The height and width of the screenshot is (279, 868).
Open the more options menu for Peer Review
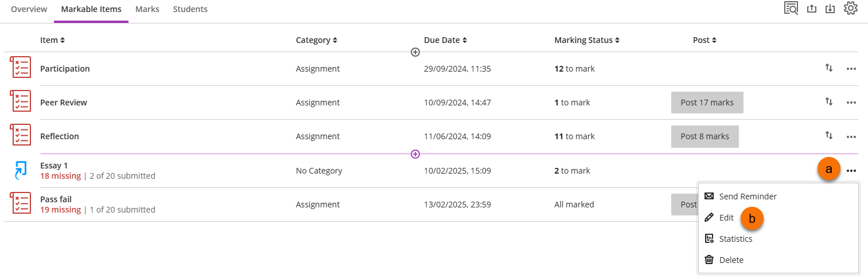(851, 103)
